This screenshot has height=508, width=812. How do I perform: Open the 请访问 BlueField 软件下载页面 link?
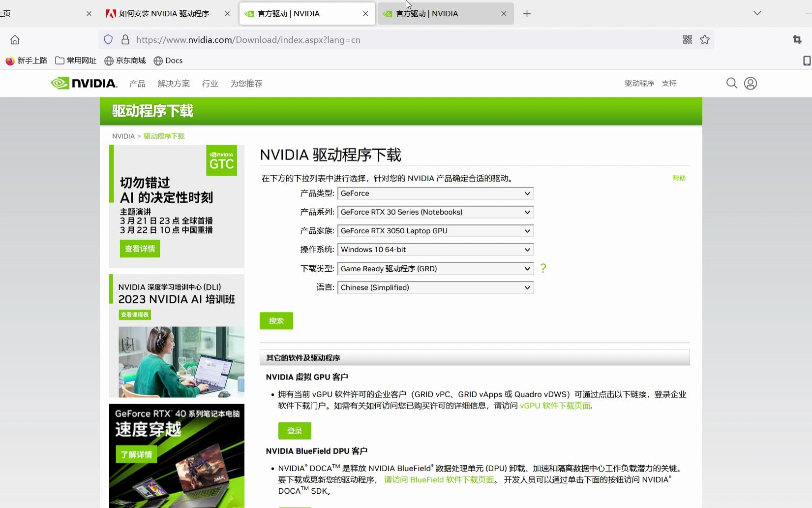439,479
